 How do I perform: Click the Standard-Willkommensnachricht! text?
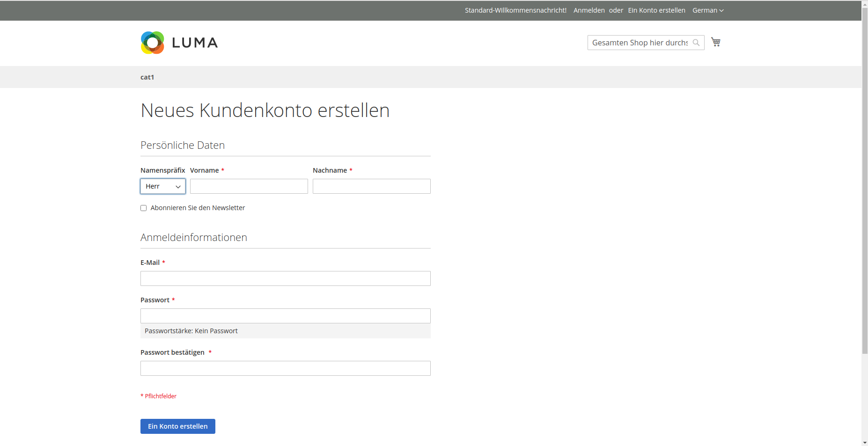tap(515, 10)
